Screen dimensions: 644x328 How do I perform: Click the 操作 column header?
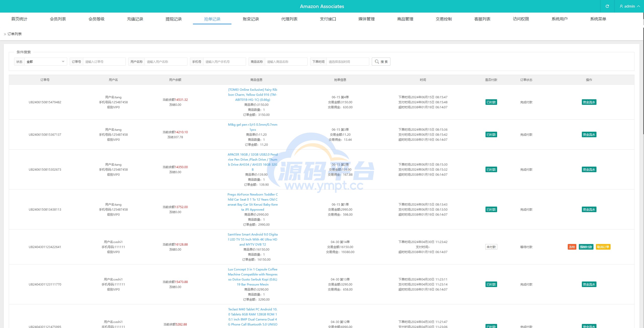pos(589,80)
